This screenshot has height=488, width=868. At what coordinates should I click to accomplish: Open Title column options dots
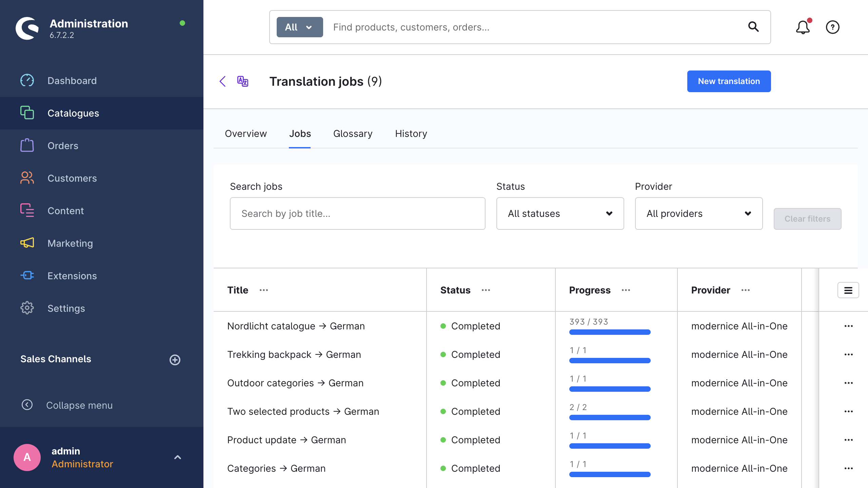coord(264,290)
